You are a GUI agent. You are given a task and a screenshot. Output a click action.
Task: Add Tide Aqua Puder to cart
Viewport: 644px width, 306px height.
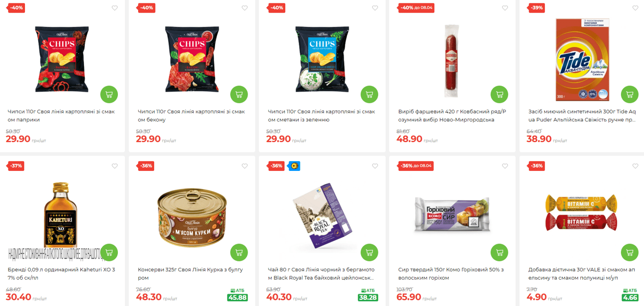[x=629, y=94]
